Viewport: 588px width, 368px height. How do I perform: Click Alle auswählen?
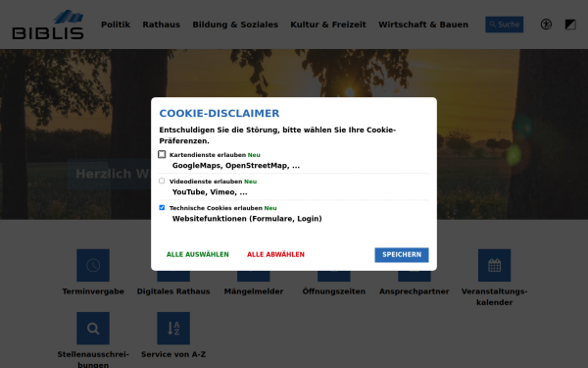[x=198, y=254]
